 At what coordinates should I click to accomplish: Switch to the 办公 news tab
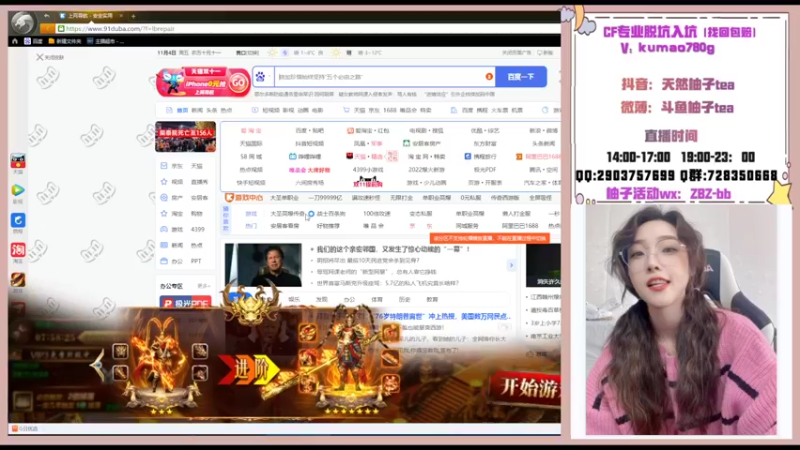349,299
